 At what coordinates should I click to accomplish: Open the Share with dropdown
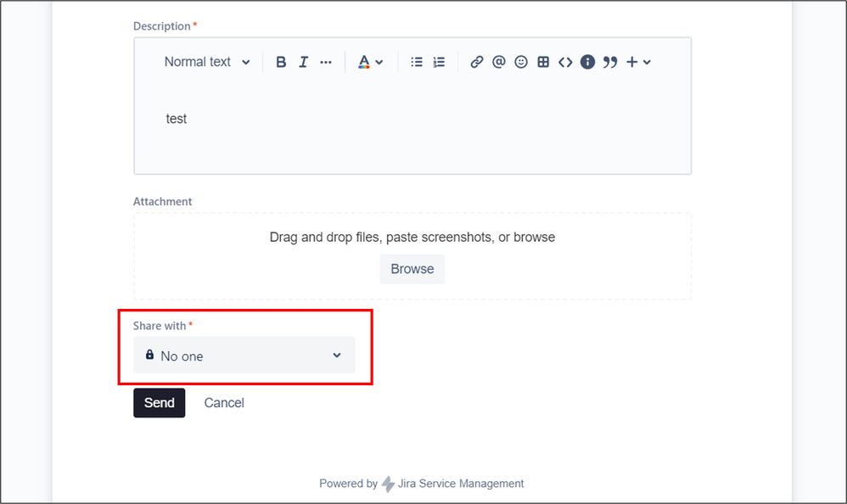244,355
